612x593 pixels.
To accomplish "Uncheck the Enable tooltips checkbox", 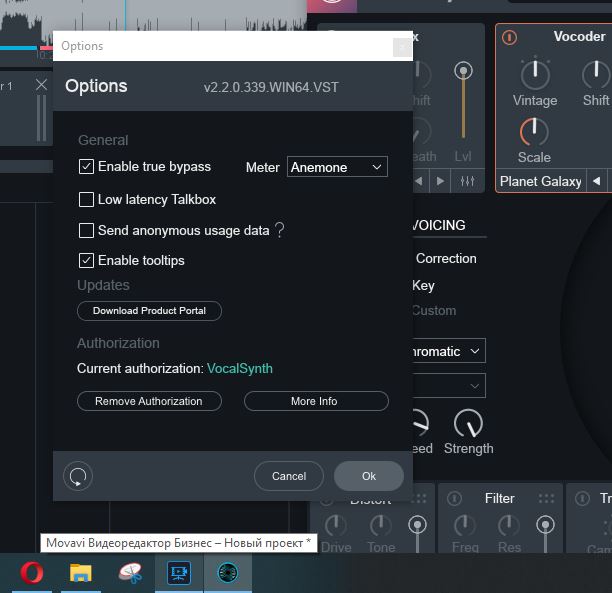I will point(87,260).
